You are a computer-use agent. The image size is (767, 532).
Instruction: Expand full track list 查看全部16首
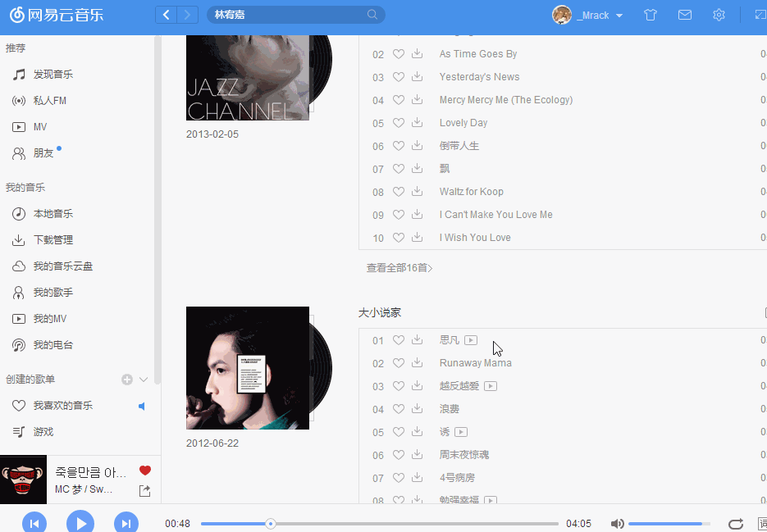click(399, 268)
